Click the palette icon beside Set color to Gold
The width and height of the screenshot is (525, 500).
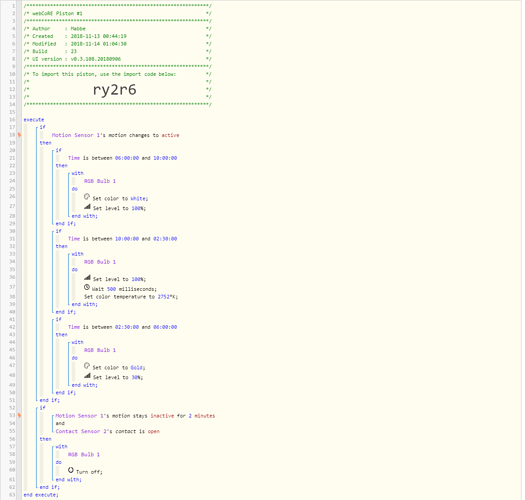click(87, 366)
